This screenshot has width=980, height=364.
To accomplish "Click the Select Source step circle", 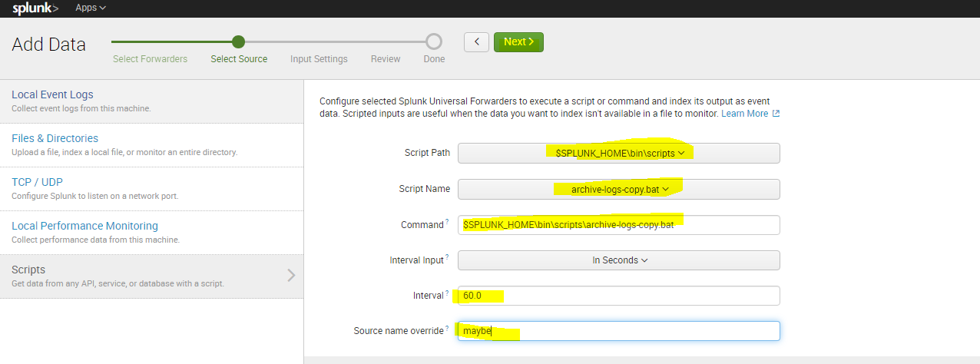I will coord(239,41).
